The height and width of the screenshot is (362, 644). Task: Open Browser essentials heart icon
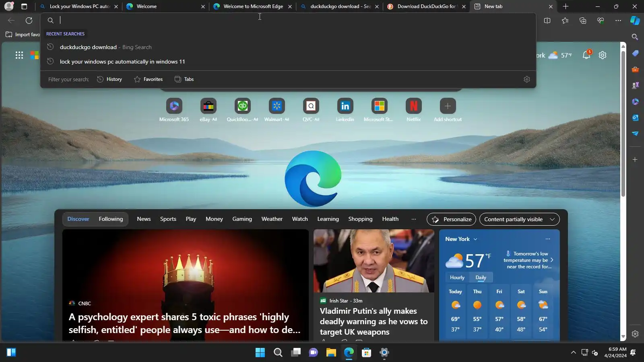pyautogui.click(x=601, y=21)
